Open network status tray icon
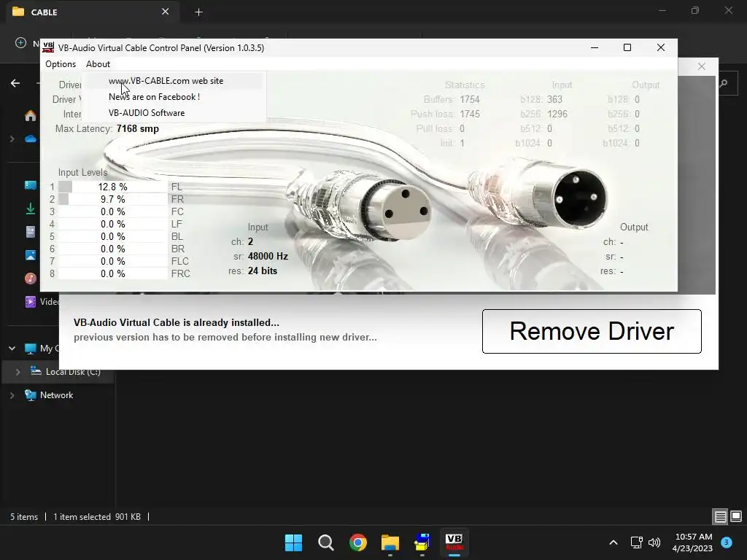 [636, 542]
